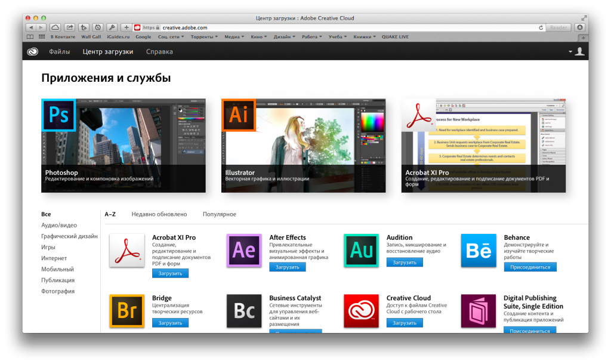Filter by Аудио/видео category
The width and height of the screenshot is (611, 364).
point(59,225)
